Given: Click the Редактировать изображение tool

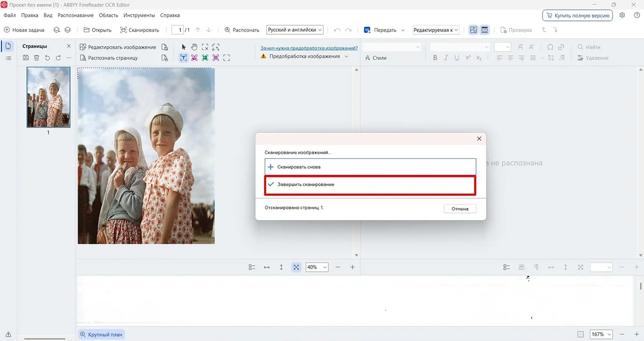Looking at the screenshot, I should (118, 47).
